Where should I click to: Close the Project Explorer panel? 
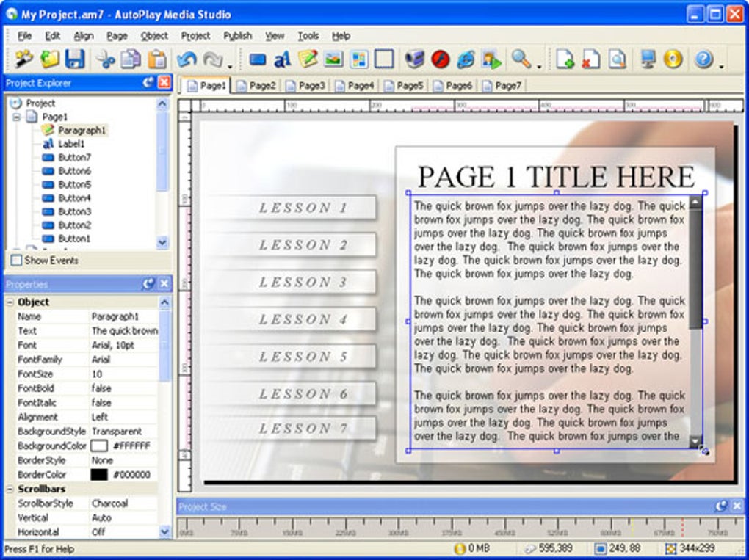tap(164, 83)
